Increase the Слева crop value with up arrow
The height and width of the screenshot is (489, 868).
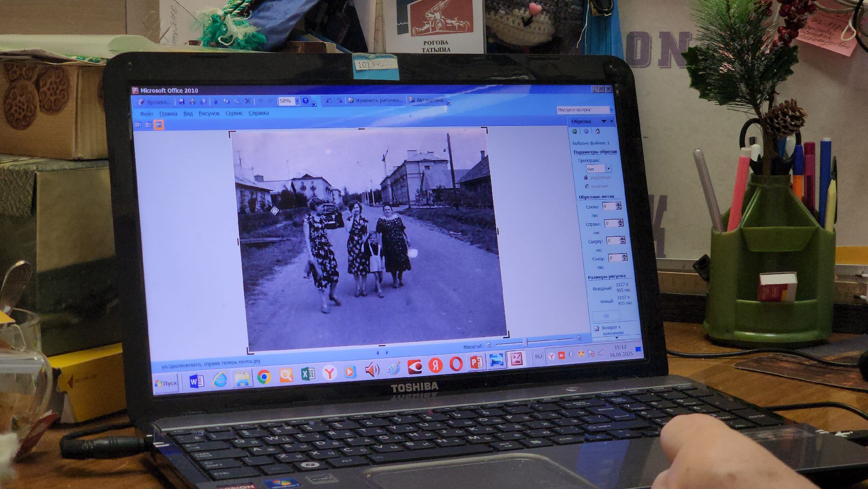(619, 204)
